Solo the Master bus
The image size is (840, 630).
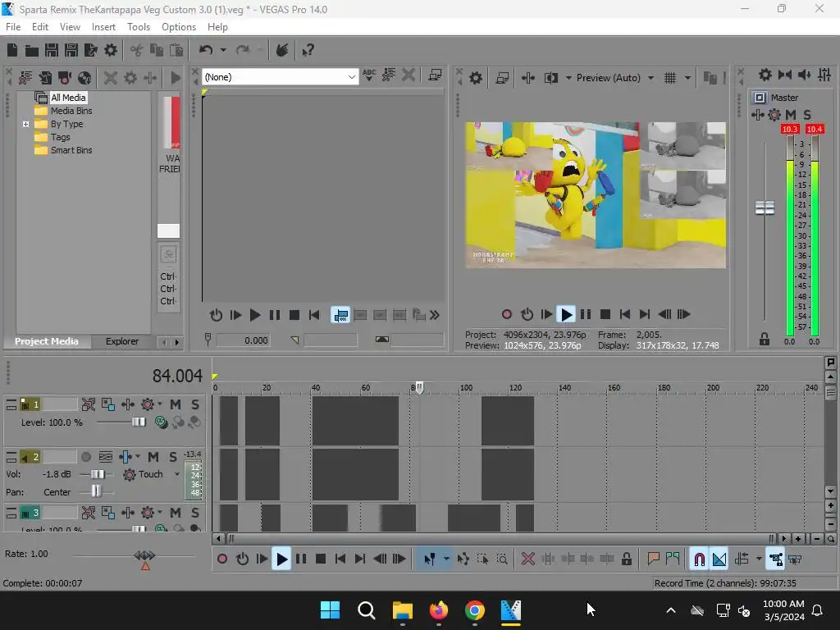[807, 115]
